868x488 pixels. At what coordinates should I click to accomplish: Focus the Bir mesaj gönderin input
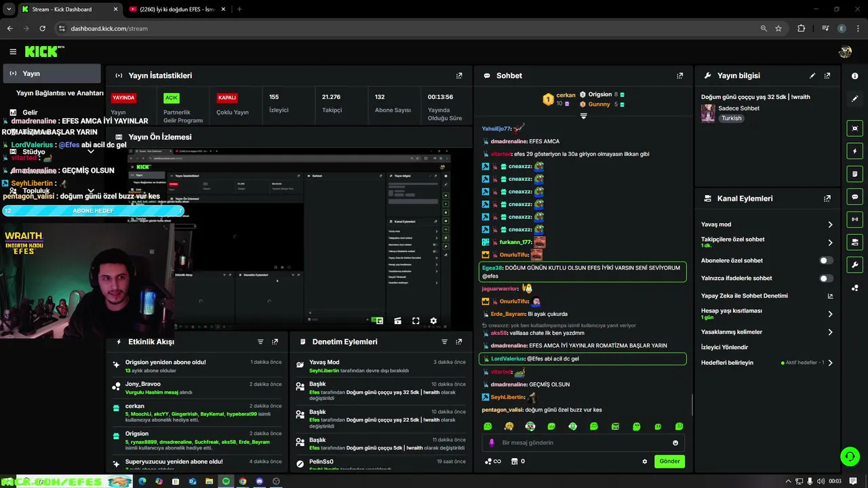[583, 443]
